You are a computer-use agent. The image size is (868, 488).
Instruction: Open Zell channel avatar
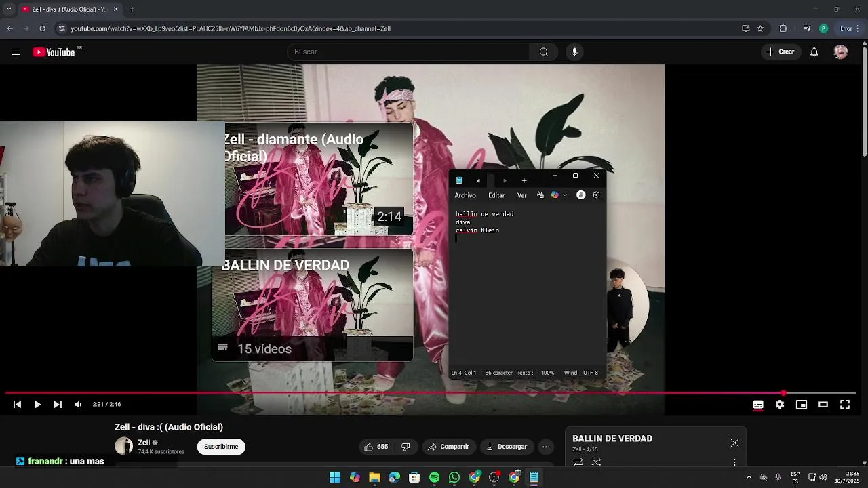[123, 446]
